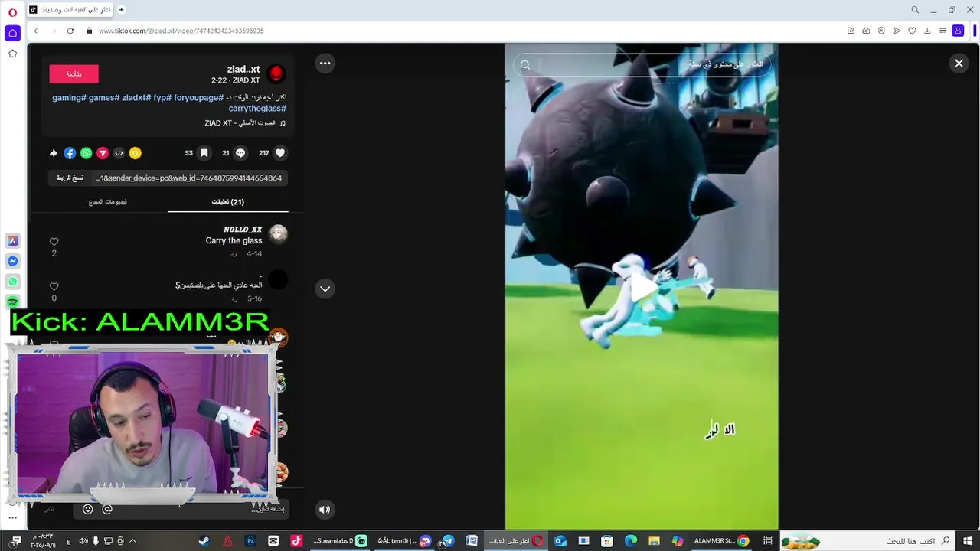Click the Opera snapshot camera icon
The height and width of the screenshot is (551, 980).
click(866, 31)
